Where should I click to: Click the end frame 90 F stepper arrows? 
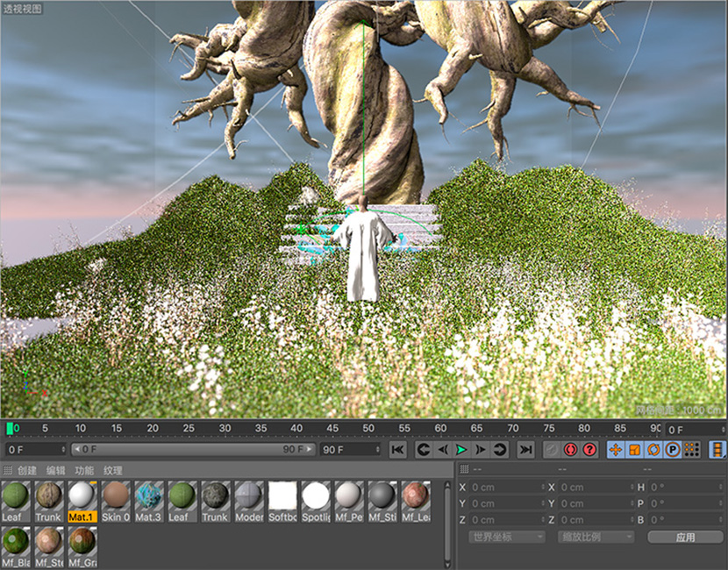coord(377,449)
